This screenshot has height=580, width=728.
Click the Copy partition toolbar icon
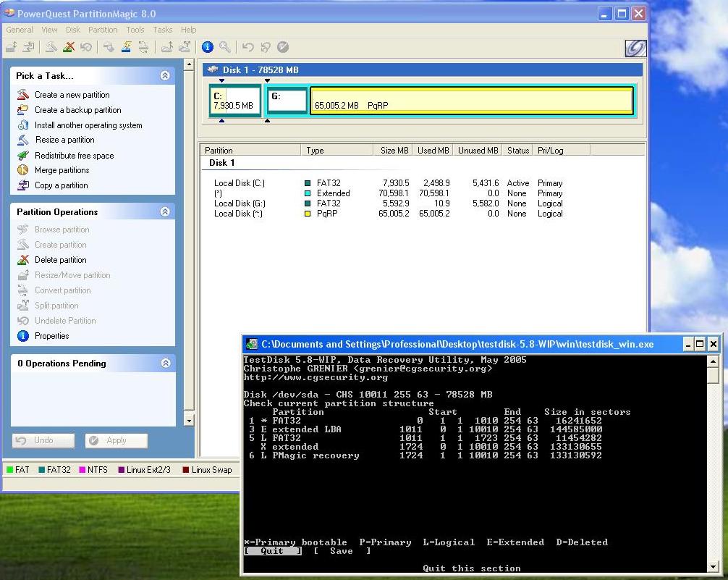28,47
